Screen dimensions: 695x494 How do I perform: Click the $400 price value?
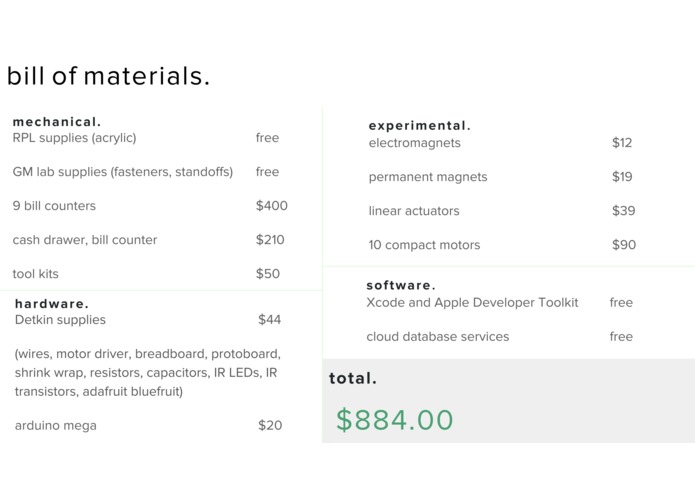[271, 206]
